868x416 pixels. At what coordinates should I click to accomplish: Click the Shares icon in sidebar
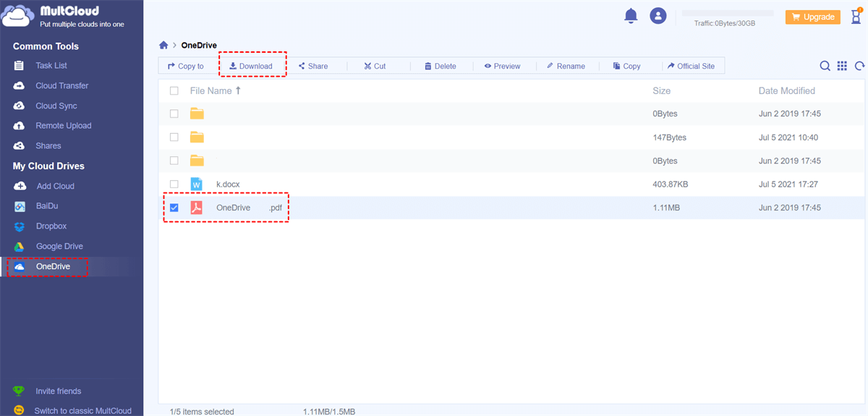pyautogui.click(x=20, y=145)
